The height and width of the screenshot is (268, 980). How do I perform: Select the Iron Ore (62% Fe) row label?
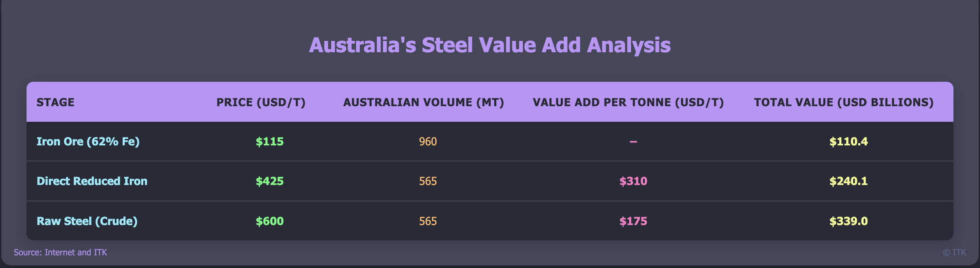click(x=88, y=142)
